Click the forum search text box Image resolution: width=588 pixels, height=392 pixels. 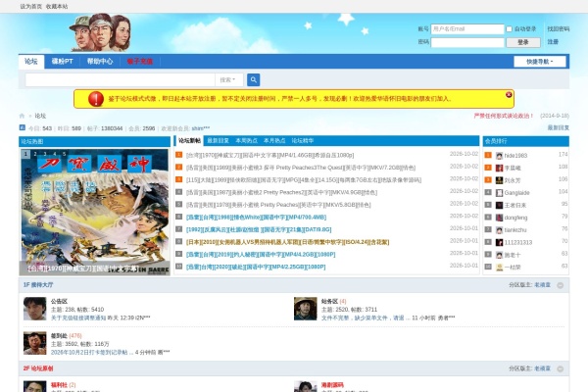(x=120, y=80)
